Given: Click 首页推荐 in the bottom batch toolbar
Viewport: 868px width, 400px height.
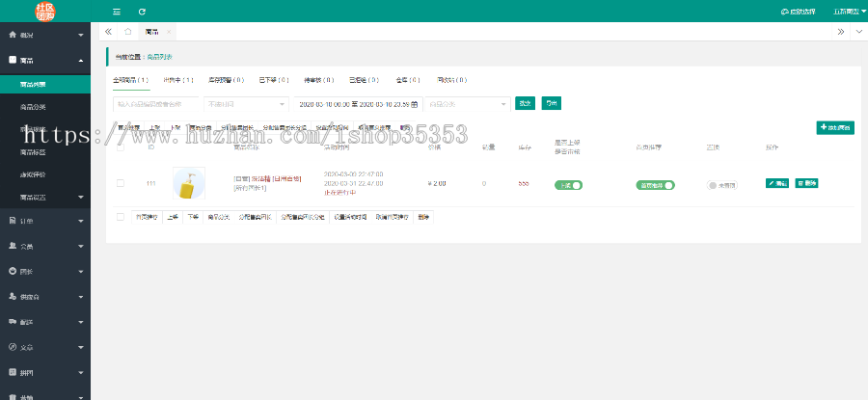Looking at the screenshot, I should [148, 218].
